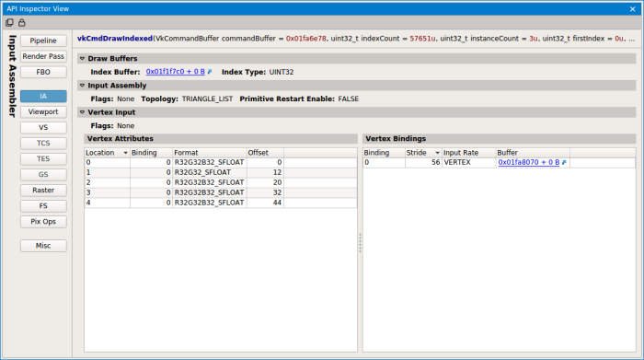
Task: Open the TES shader stage
Action: click(43, 158)
